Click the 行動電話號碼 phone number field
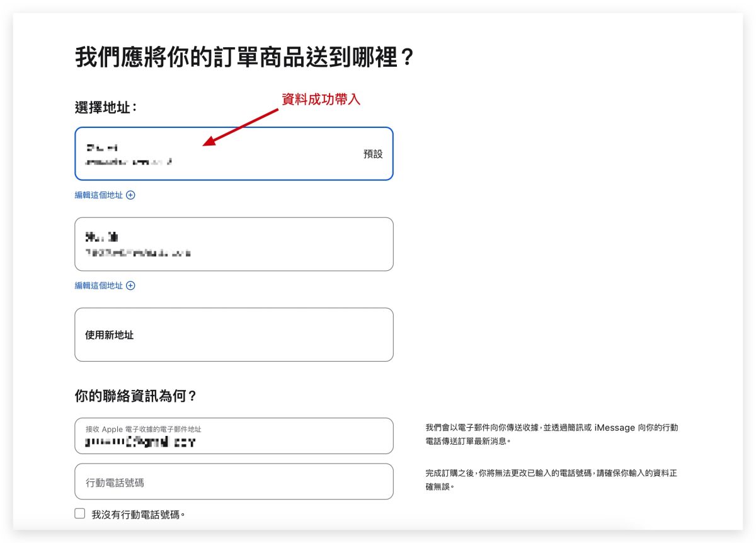The height and width of the screenshot is (543, 756). tap(234, 481)
